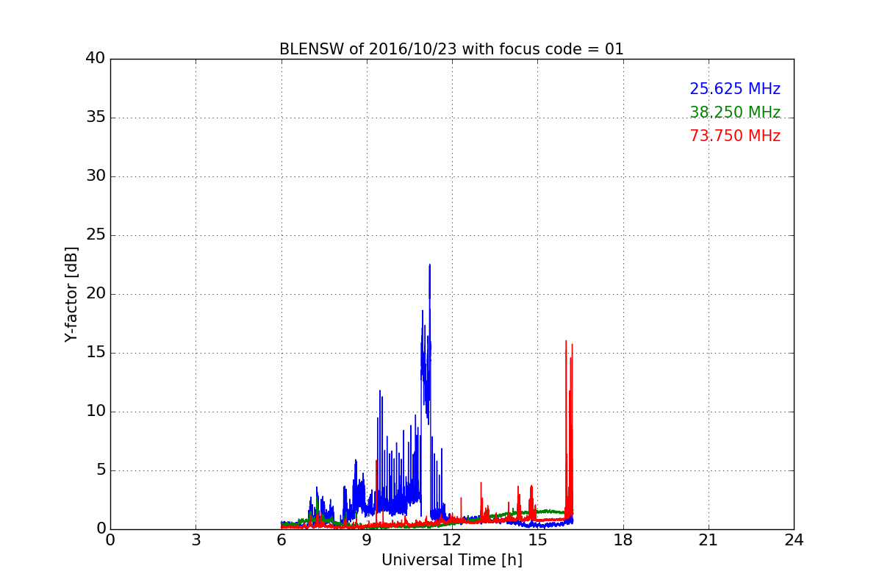Select the green '38.250 MHz' legend label
The image size is (882, 588).
(735, 112)
